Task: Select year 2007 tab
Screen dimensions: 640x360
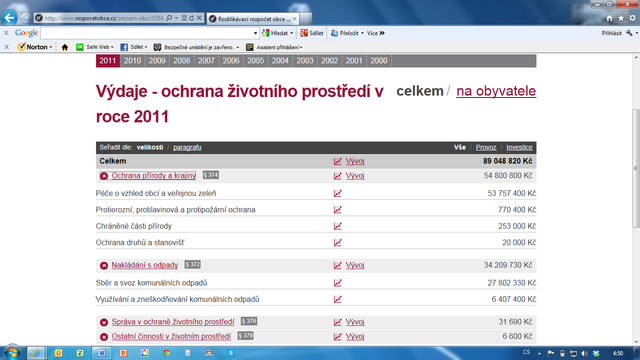Action: tap(206, 61)
